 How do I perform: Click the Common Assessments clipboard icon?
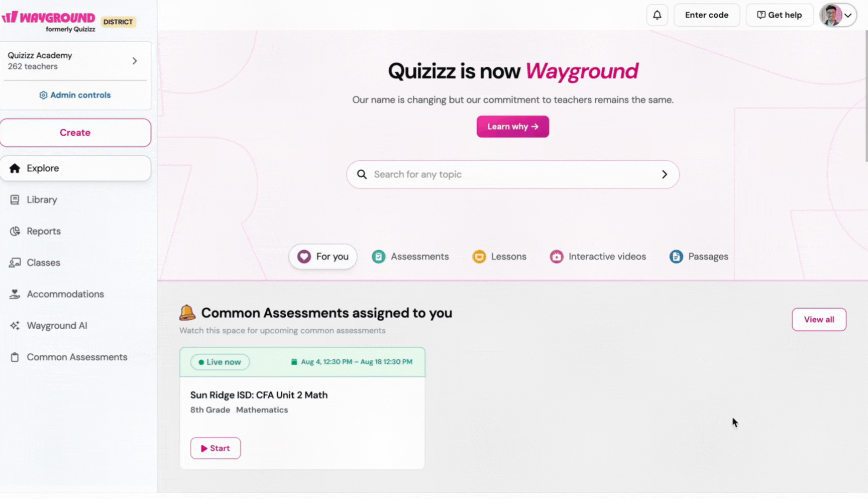click(x=15, y=357)
